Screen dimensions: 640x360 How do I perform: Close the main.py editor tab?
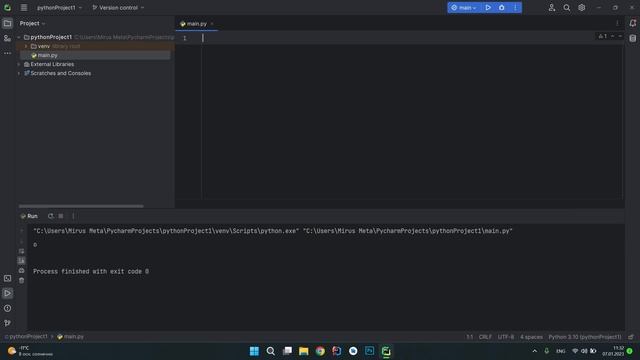point(212,24)
